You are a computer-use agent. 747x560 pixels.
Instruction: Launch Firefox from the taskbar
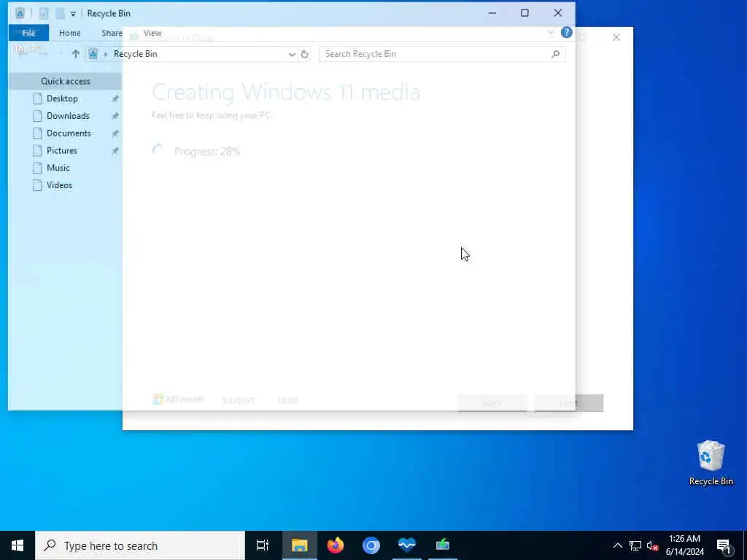click(336, 545)
